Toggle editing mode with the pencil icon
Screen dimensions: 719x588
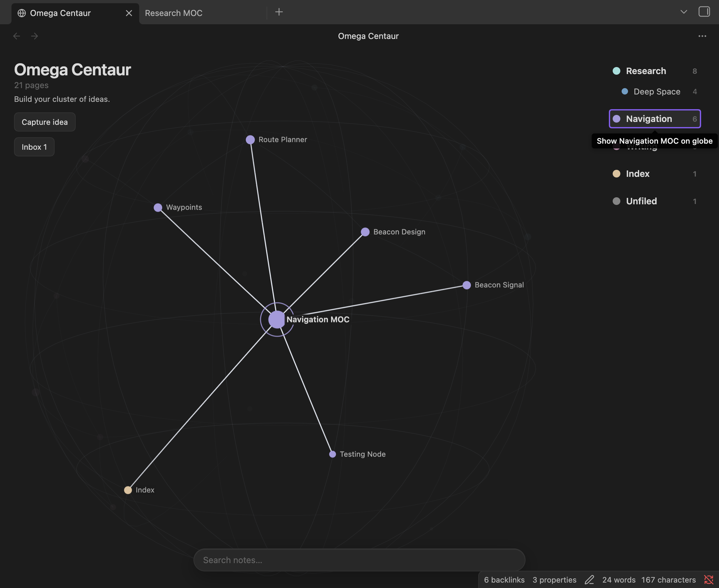(589, 580)
